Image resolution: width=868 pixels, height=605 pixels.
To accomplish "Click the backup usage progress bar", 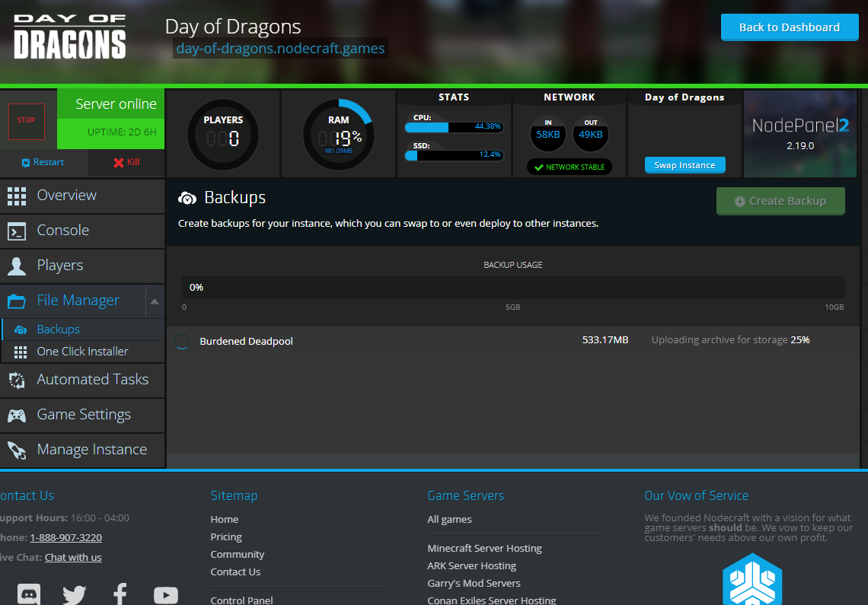I will (514, 287).
